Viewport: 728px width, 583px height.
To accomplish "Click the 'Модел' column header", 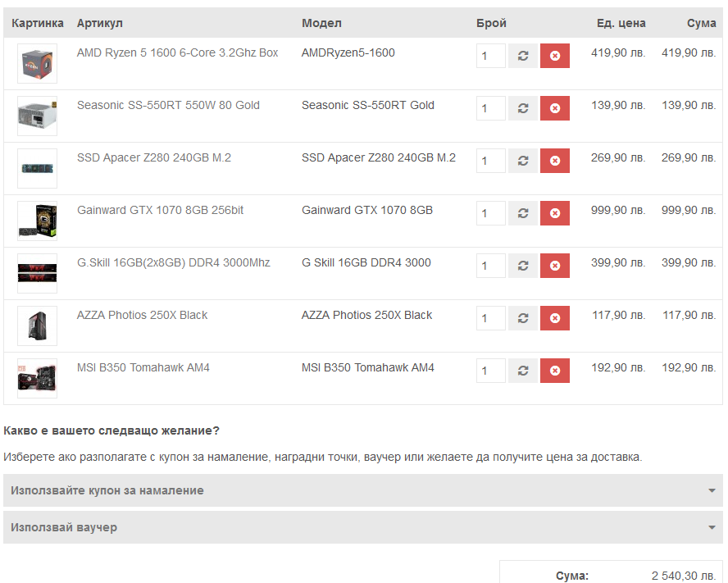I will [x=321, y=23].
